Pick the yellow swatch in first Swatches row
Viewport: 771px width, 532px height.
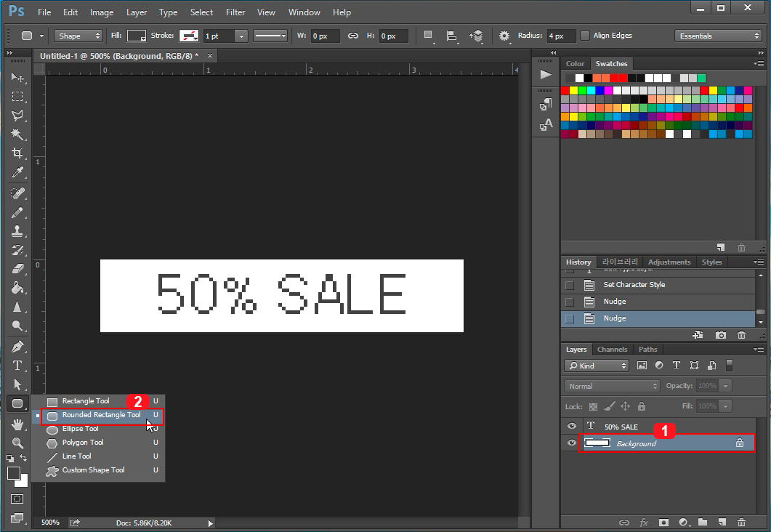pyautogui.click(x=574, y=90)
